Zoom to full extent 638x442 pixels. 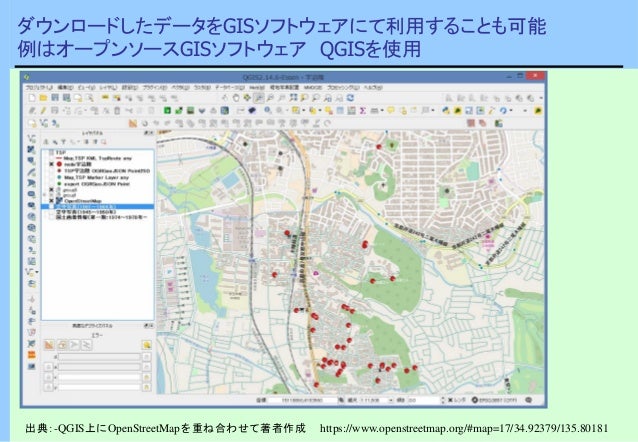[293, 98]
